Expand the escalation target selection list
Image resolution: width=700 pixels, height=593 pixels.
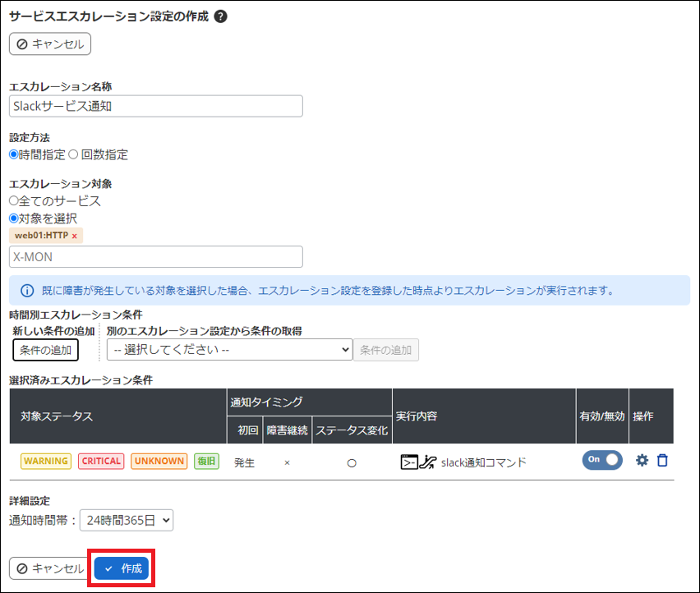156,256
